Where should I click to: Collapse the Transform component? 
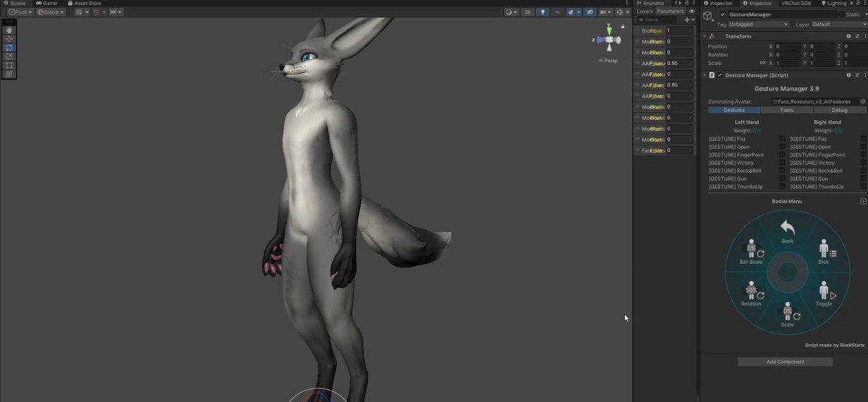coord(705,36)
